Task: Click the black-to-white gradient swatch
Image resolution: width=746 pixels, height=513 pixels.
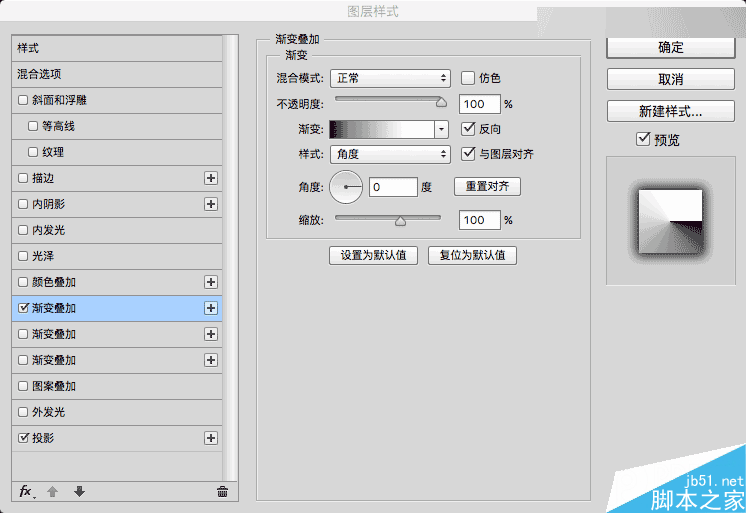Action: (382, 129)
